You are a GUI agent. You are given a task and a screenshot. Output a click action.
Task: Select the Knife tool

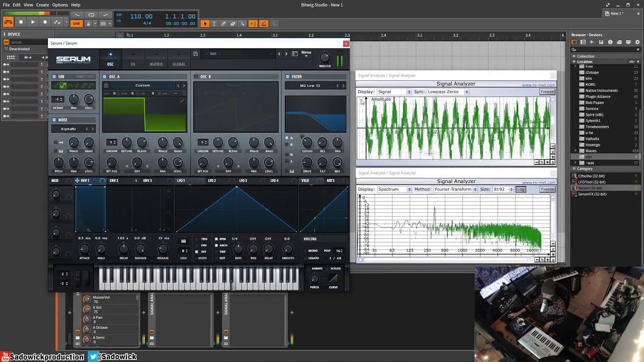coord(243,24)
